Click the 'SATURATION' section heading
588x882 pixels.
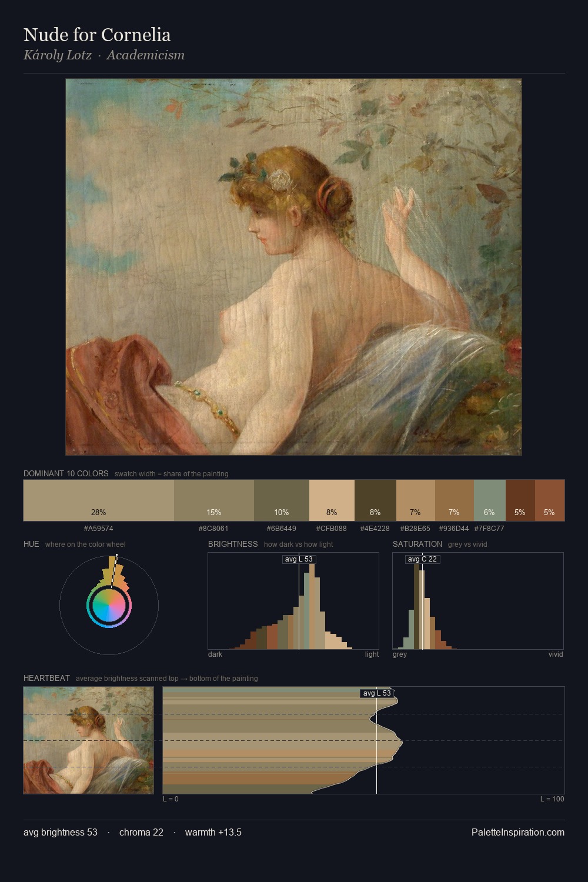point(417,544)
